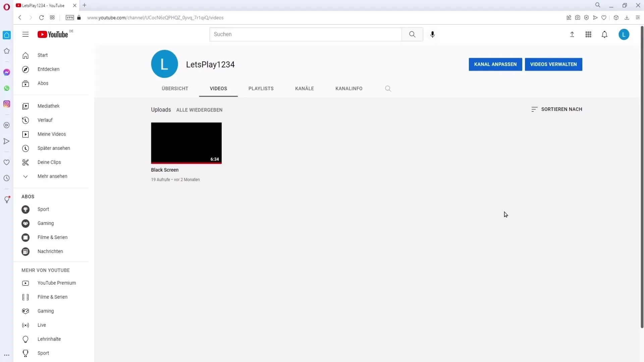644x362 pixels.
Task: Click the notifications bell icon
Action: [x=605, y=34]
